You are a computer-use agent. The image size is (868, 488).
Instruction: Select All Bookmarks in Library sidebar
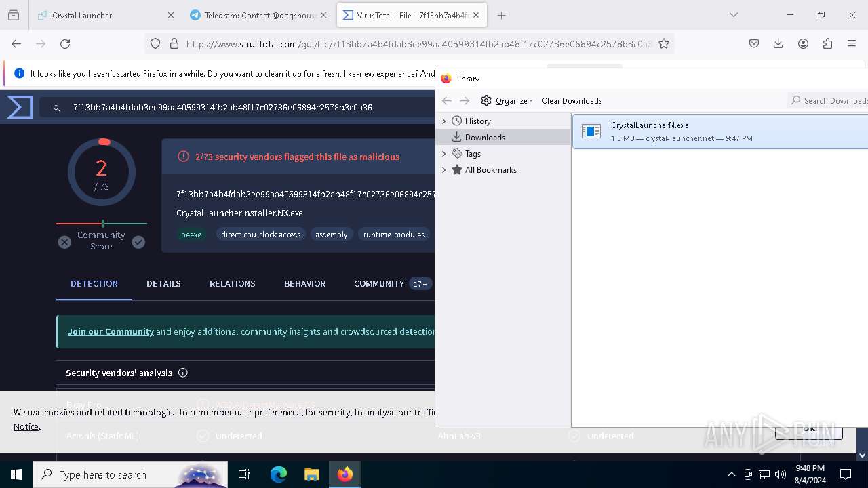click(490, 169)
